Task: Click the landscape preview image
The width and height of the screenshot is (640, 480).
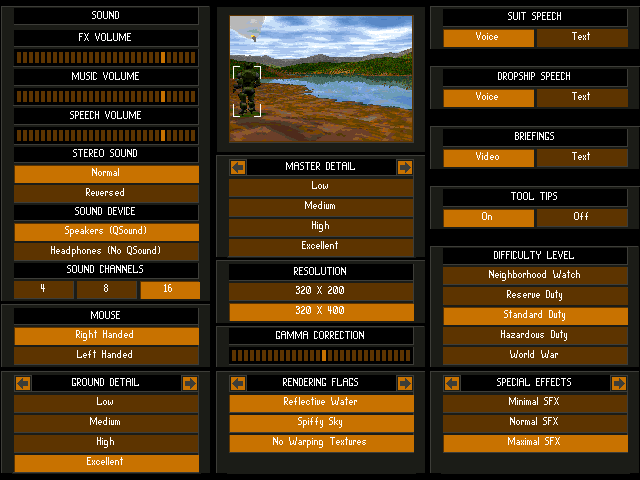Action: 321,79
